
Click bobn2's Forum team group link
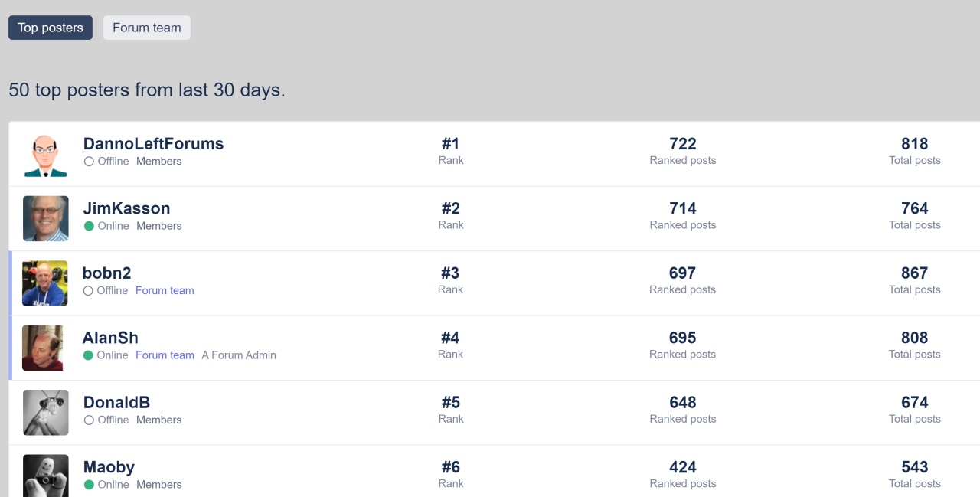pyautogui.click(x=165, y=290)
